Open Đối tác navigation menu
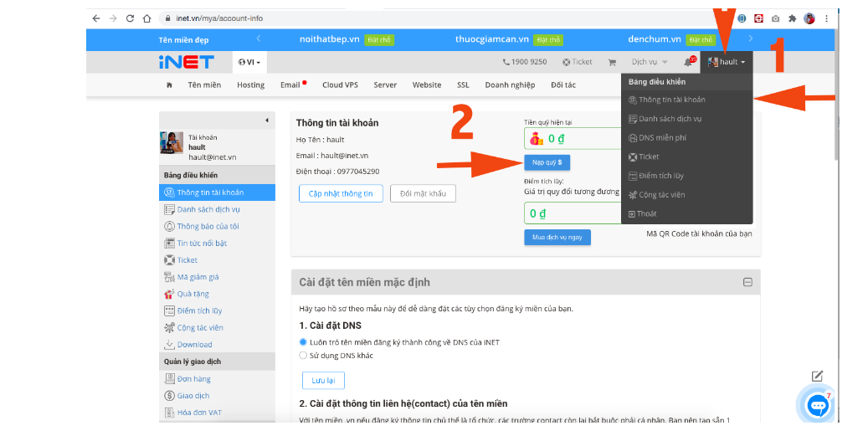The width and height of the screenshot is (868, 431). pos(563,85)
